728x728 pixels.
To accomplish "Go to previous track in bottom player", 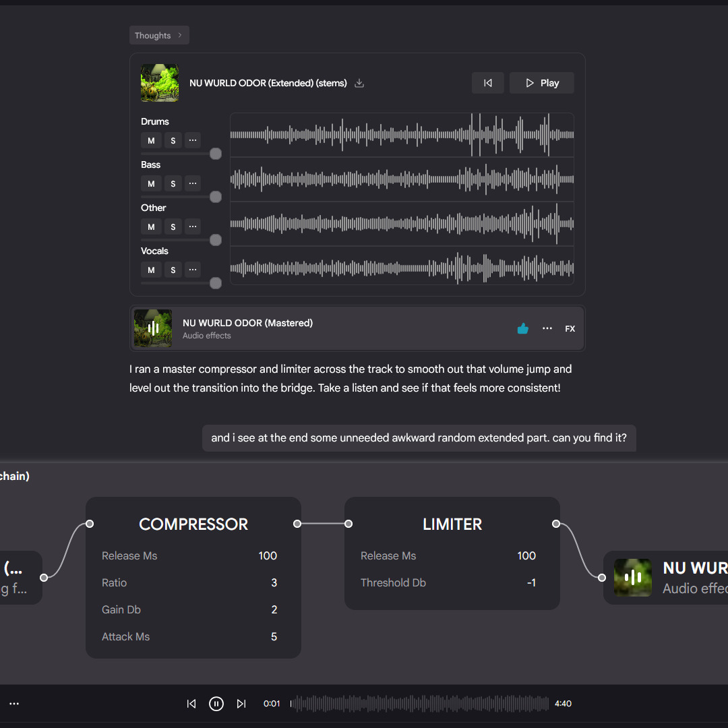I will (191, 703).
